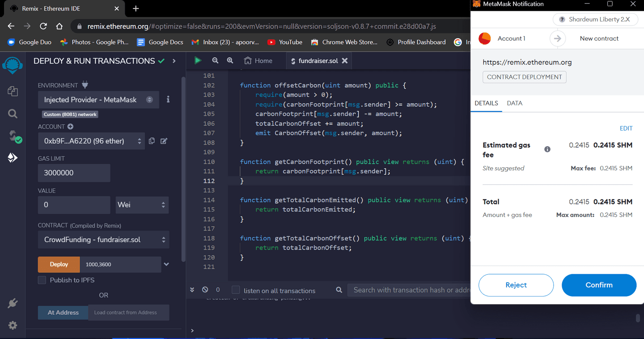Click the CONTRACT DEPLOYMENT label

(524, 77)
